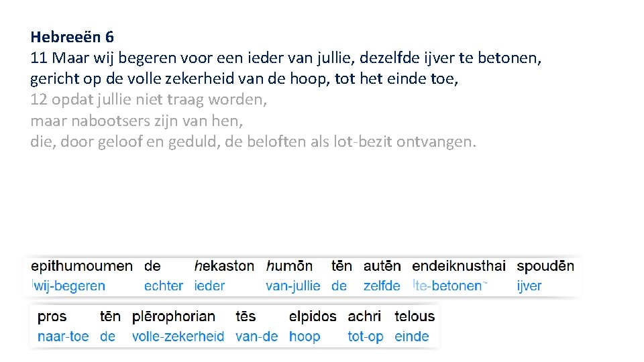644x362 pixels.
Task: Click the word 'hekaston'
Action: [x=224, y=266]
